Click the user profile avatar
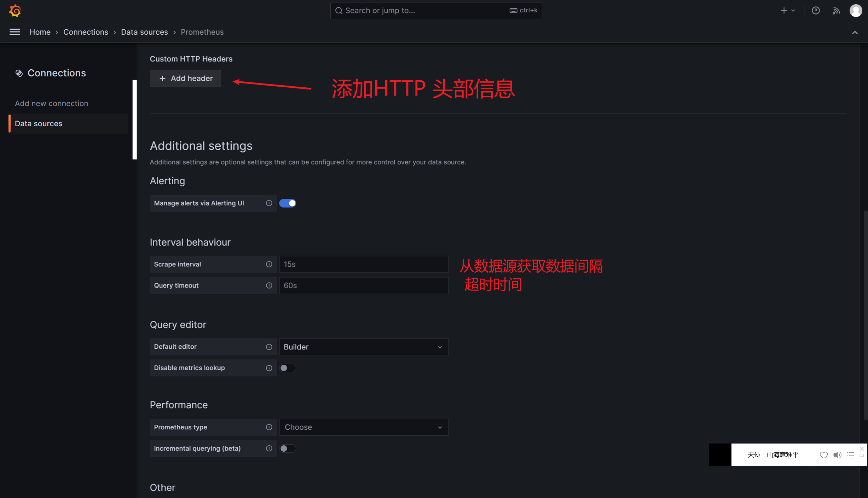This screenshot has width=868, height=498. click(x=856, y=11)
